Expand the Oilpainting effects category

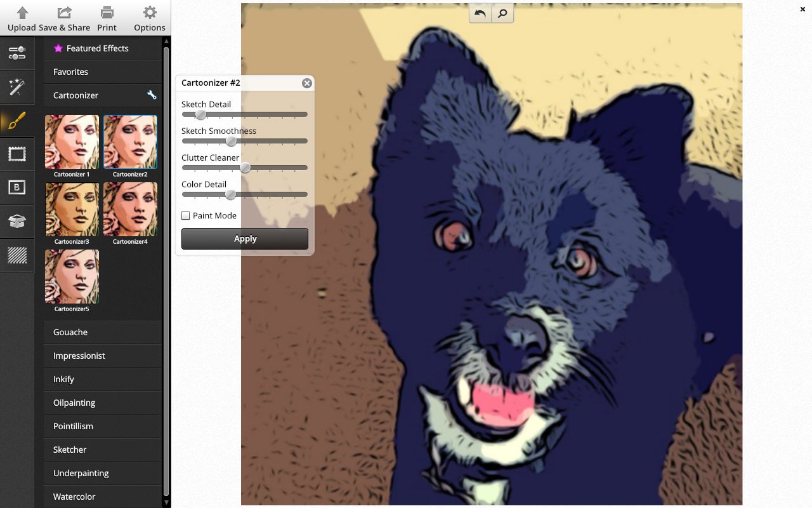point(103,403)
